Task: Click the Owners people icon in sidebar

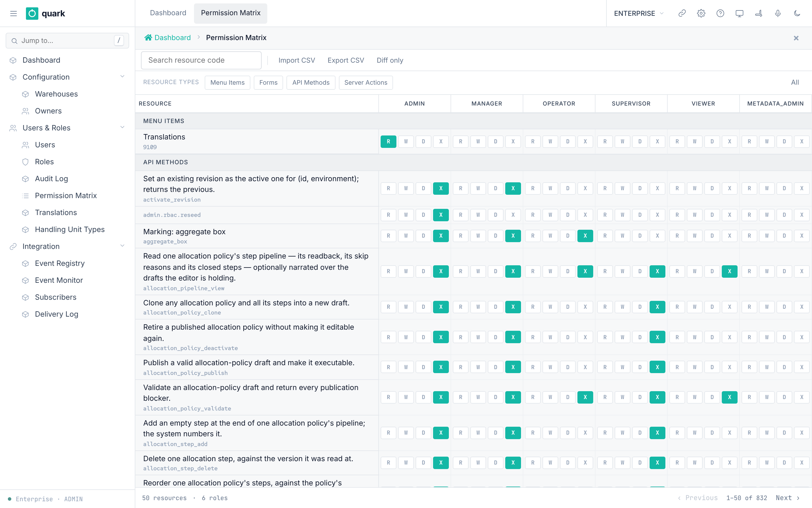Action: coord(25,111)
